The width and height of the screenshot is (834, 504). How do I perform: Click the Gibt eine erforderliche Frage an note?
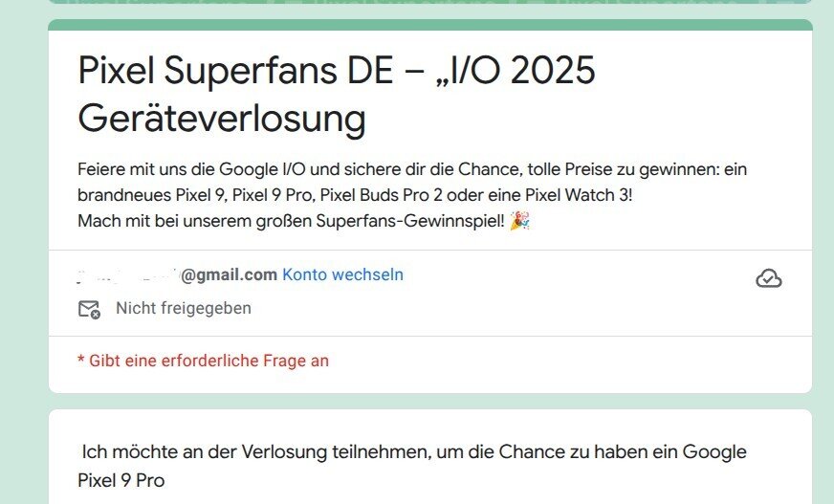click(208, 361)
